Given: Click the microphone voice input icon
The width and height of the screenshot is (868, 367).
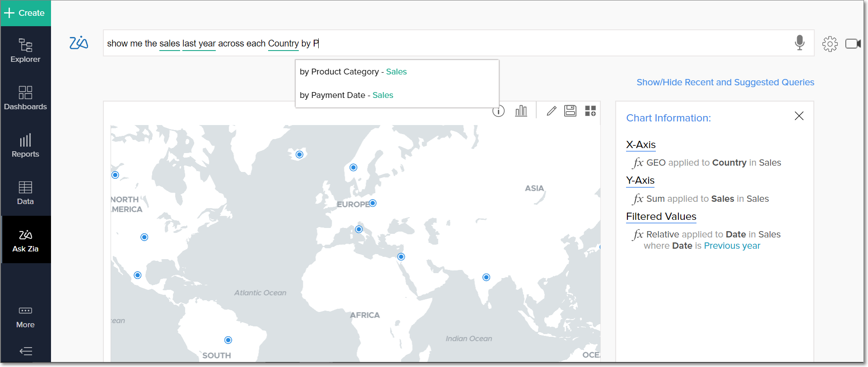Looking at the screenshot, I should click(799, 43).
